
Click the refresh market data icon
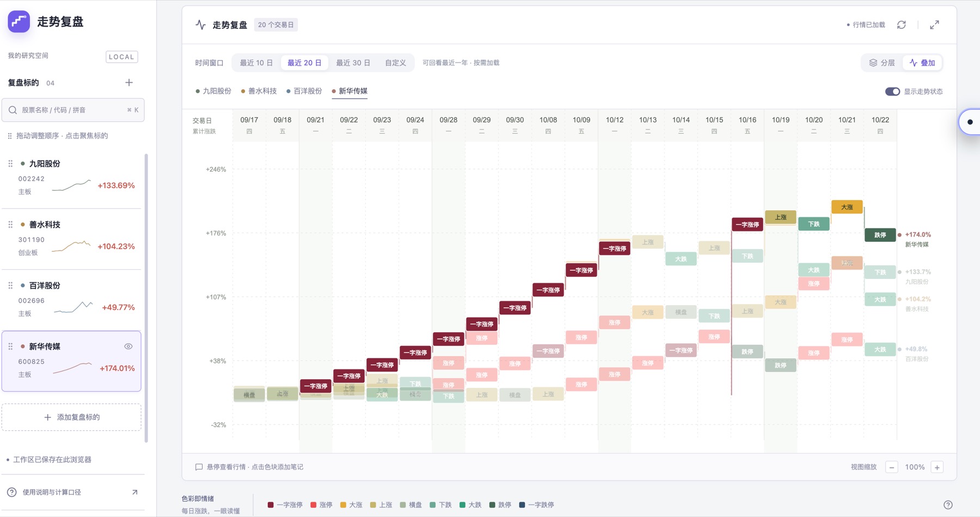coord(902,25)
